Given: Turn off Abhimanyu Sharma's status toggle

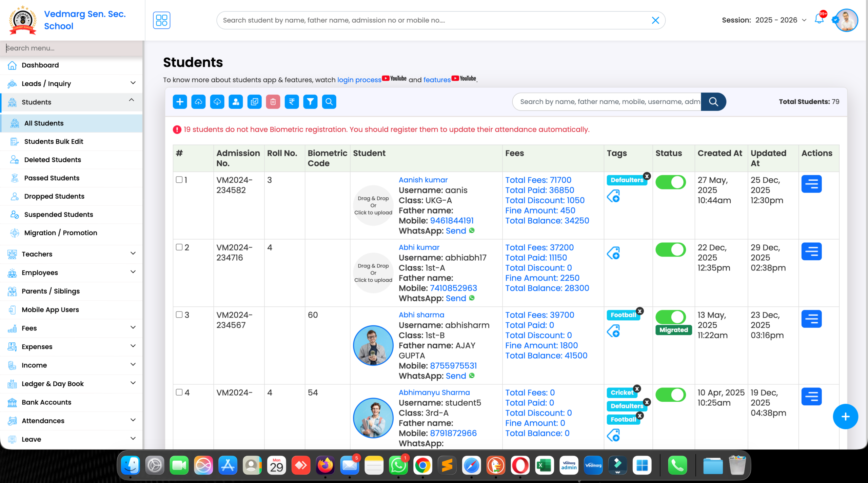Looking at the screenshot, I should click(670, 395).
